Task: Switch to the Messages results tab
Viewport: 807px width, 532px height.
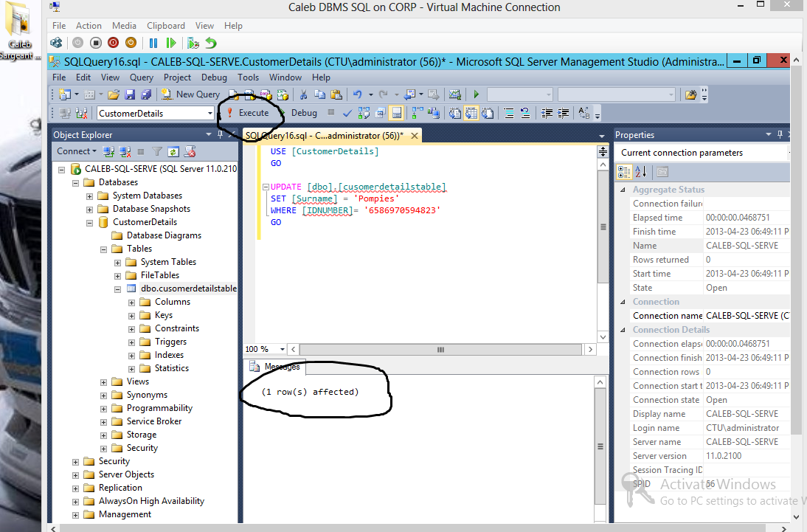Action: pyautogui.click(x=276, y=367)
